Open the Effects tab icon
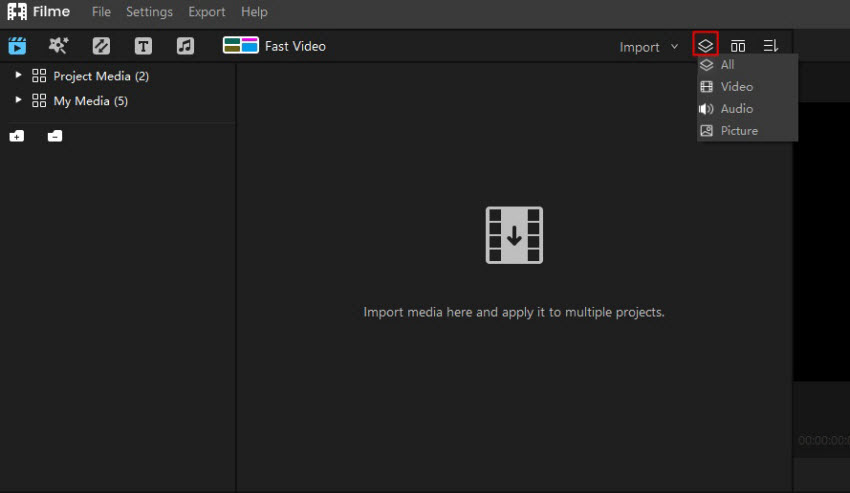 tap(58, 46)
